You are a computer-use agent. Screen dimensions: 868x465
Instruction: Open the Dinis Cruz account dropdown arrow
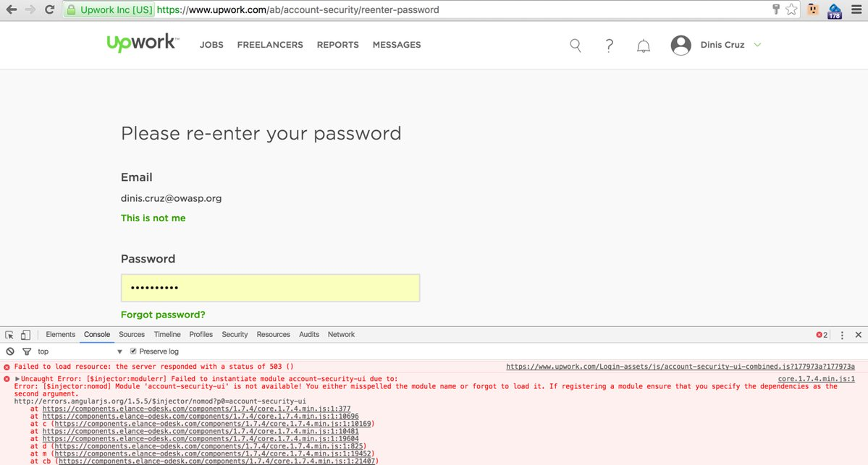coord(757,45)
